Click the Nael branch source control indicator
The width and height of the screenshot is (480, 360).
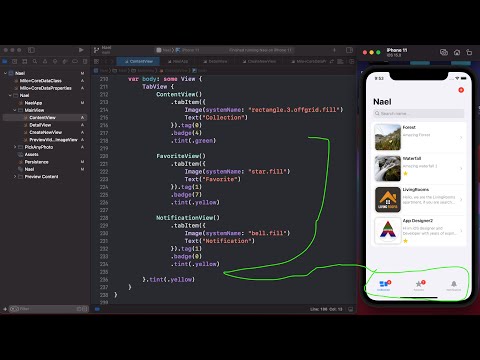pyautogui.click(x=103, y=50)
